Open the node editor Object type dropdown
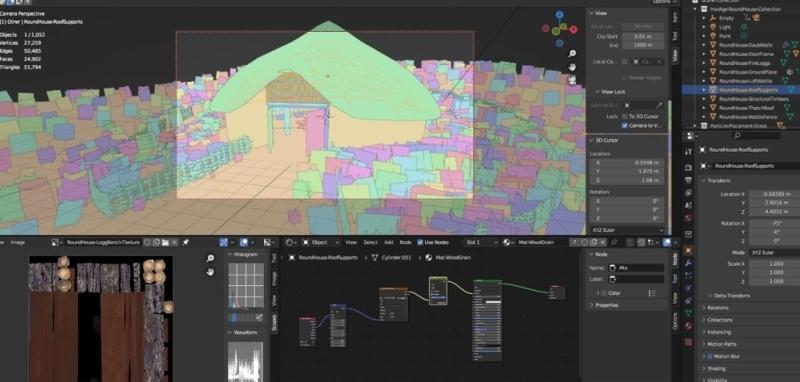The width and height of the screenshot is (800, 382). (x=321, y=242)
